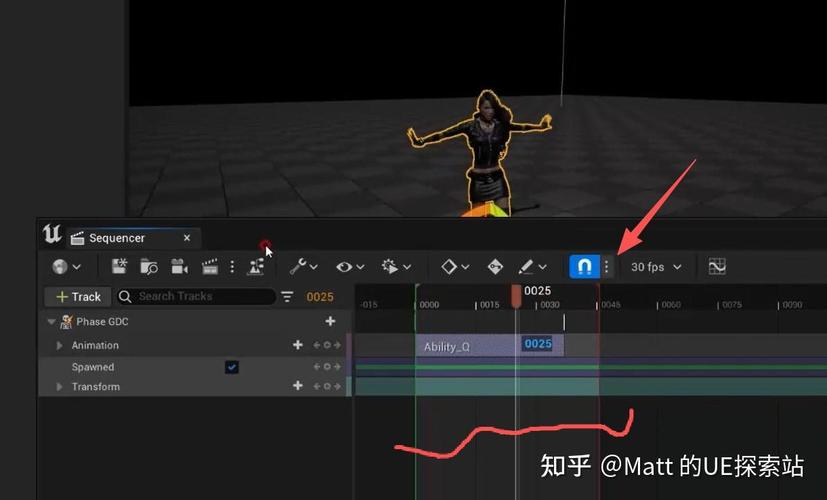Select the Animation track row
This screenshot has height=500, width=827.
[195, 345]
